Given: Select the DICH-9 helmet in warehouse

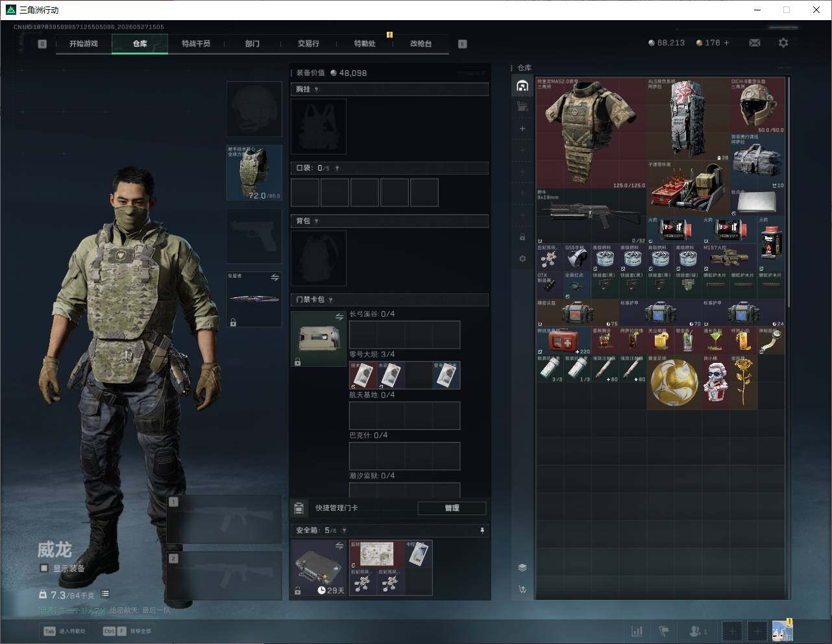Looking at the screenshot, I should tap(757, 106).
